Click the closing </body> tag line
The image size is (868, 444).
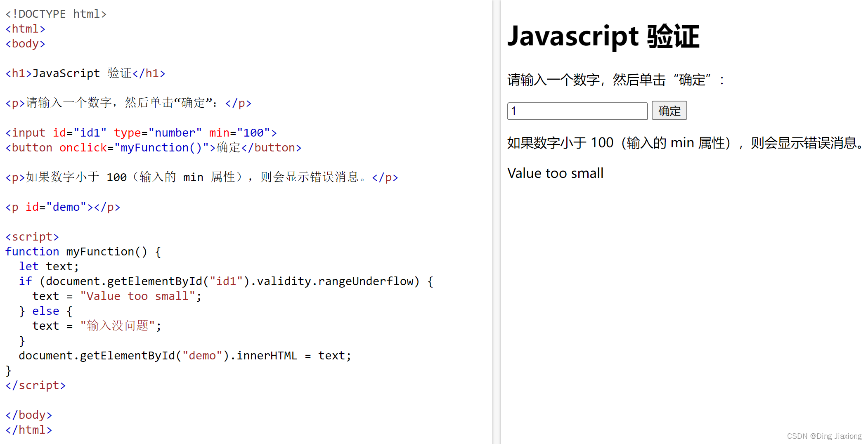[x=28, y=415]
